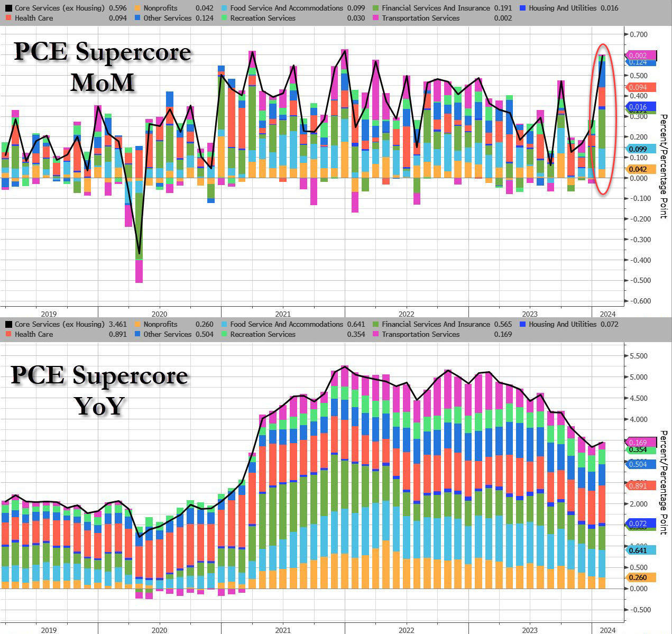This screenshot has height=634, width=672.
Task: Click the red 0.891 value tag on YoY axis
Action: click(x=641, y=485)
